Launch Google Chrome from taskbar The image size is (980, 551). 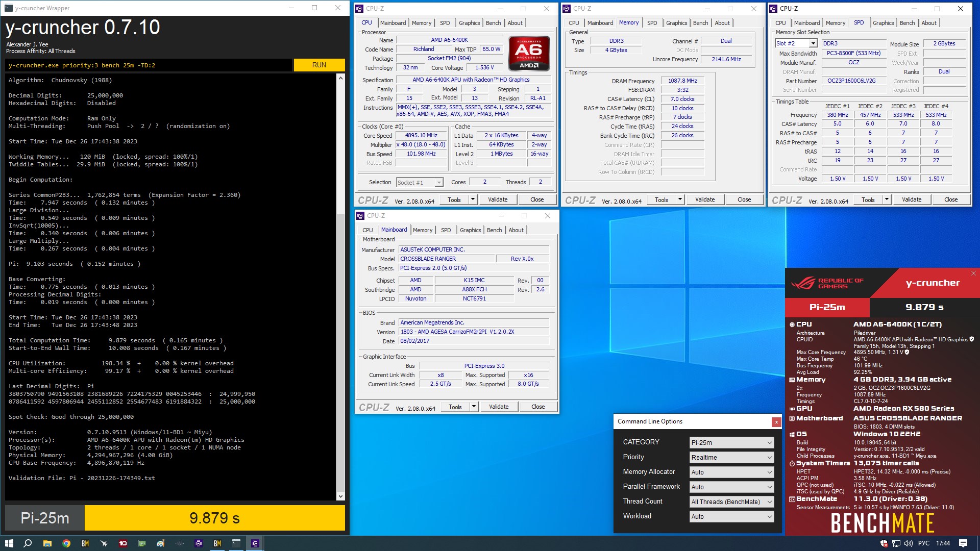click(66, 543)
